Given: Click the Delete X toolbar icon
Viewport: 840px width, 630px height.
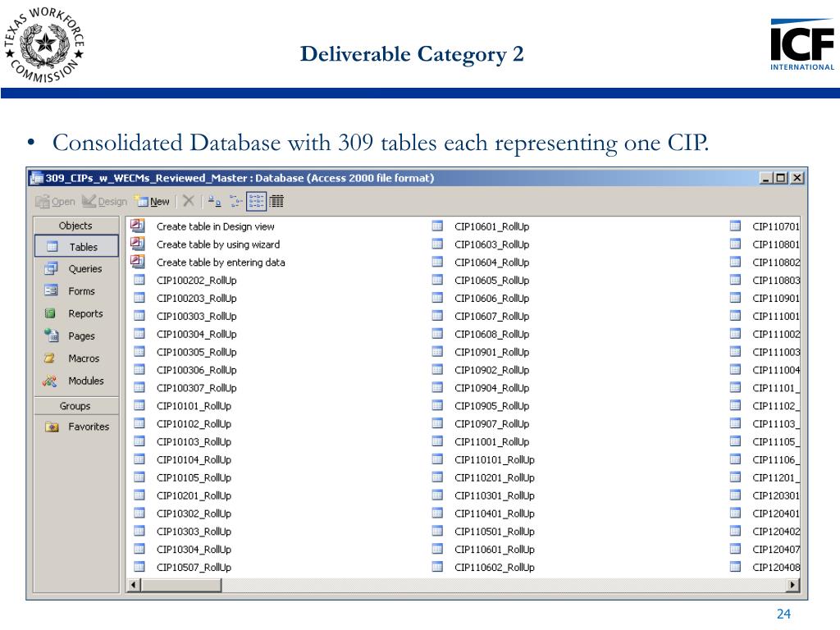Looking at the screenshot, I should tap(188, 202).
